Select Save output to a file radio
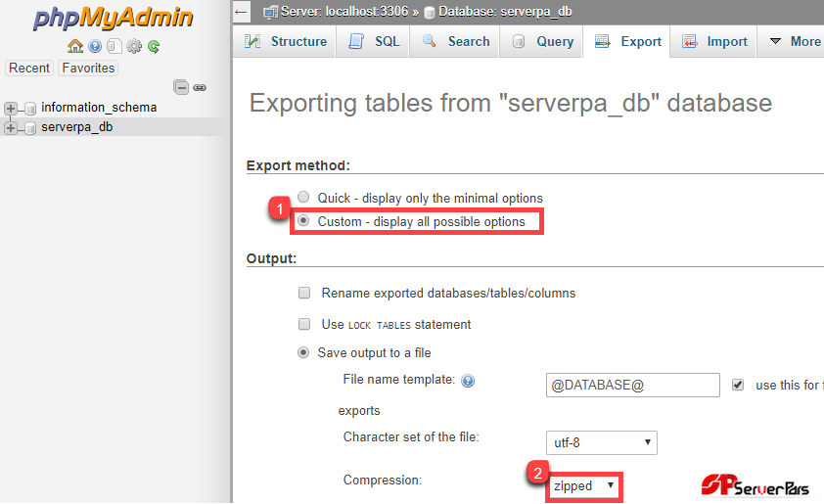Screen dimensions: 824x504 303,352
